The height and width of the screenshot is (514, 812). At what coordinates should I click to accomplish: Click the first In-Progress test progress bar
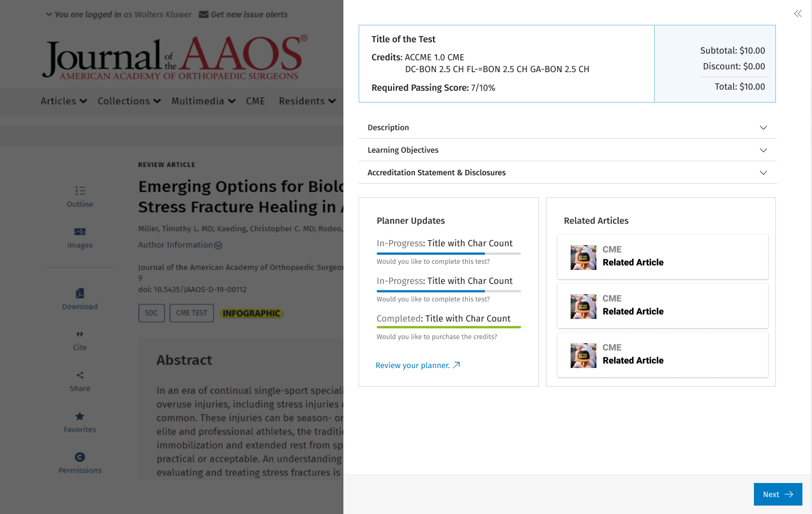[x=449, y=254]
